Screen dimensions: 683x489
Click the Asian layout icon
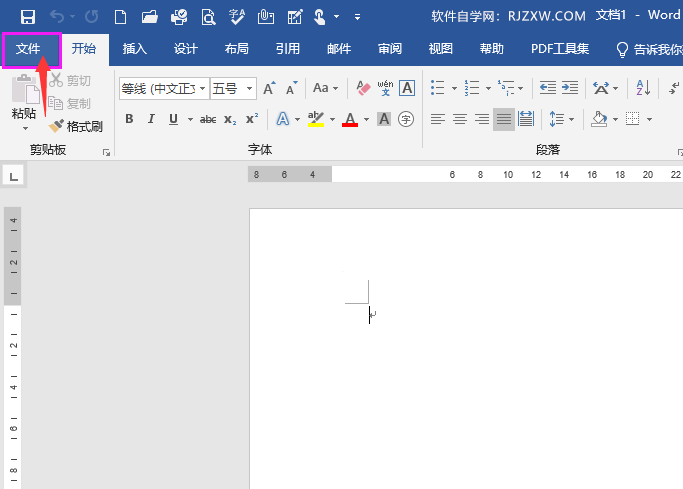coord(601,88)
